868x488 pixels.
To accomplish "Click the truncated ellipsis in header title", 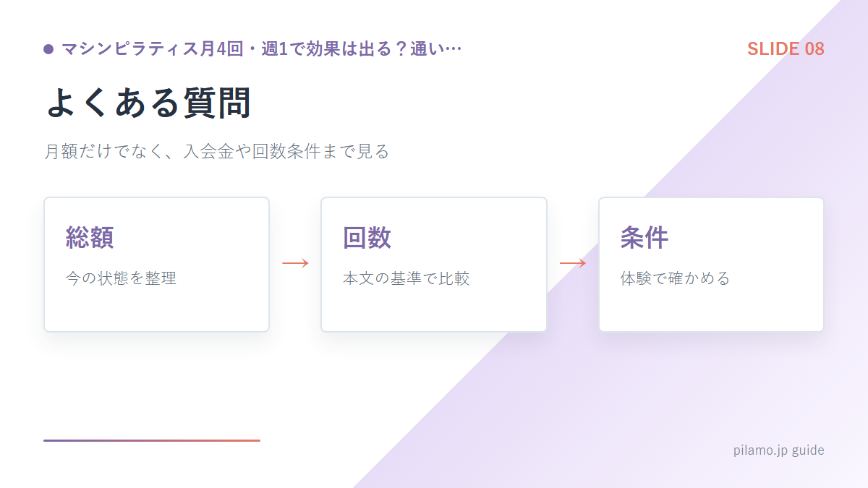I will 454,49.
